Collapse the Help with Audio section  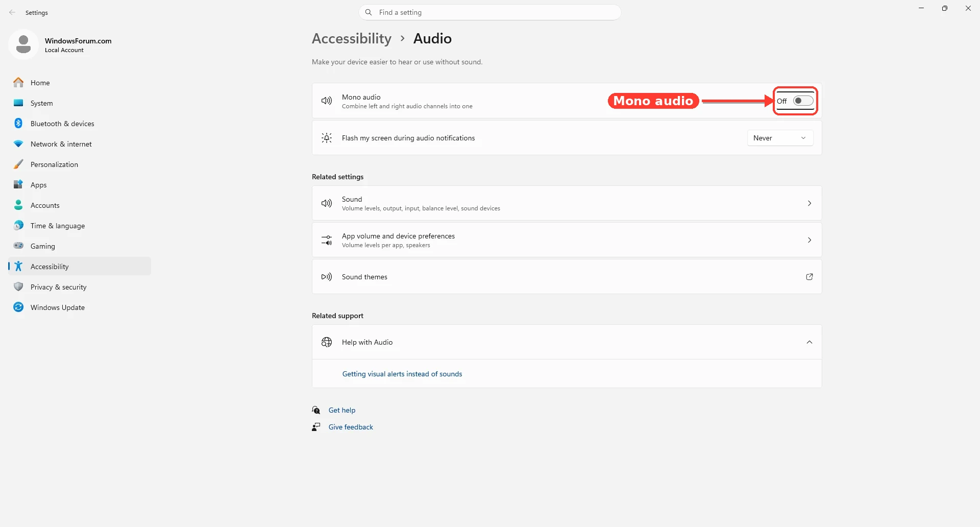[x=810, y=342]
